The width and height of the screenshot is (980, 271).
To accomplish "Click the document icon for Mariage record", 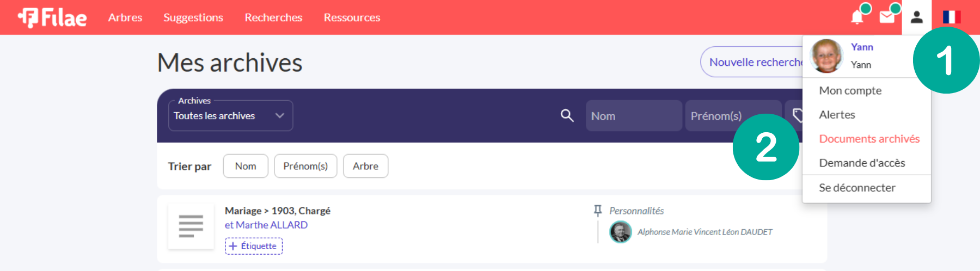I will [191, 226].
